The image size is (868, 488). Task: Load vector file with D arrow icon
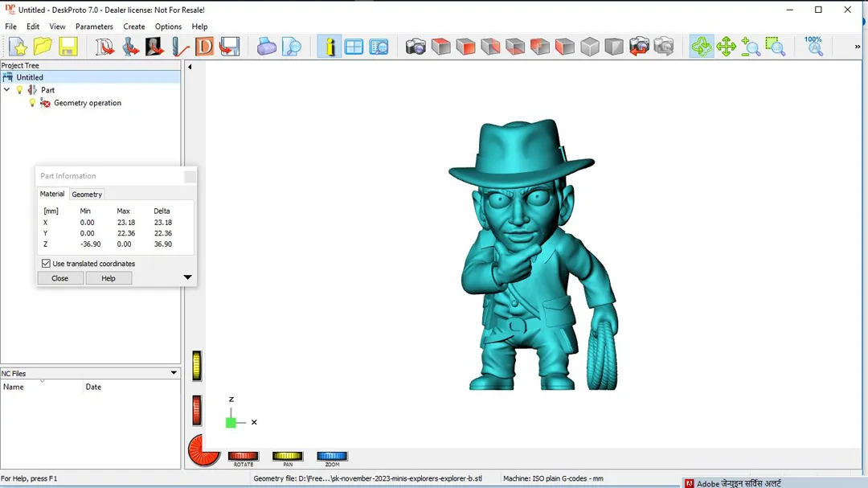point(104,47)
